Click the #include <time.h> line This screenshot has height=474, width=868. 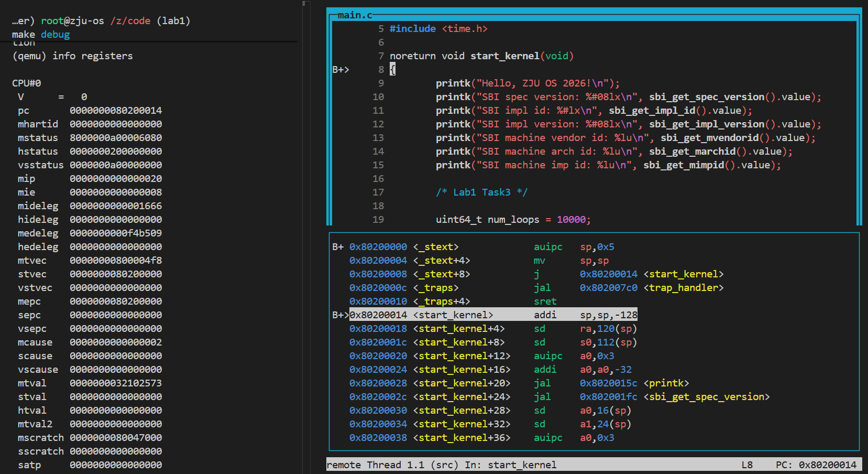pos(438,29)
